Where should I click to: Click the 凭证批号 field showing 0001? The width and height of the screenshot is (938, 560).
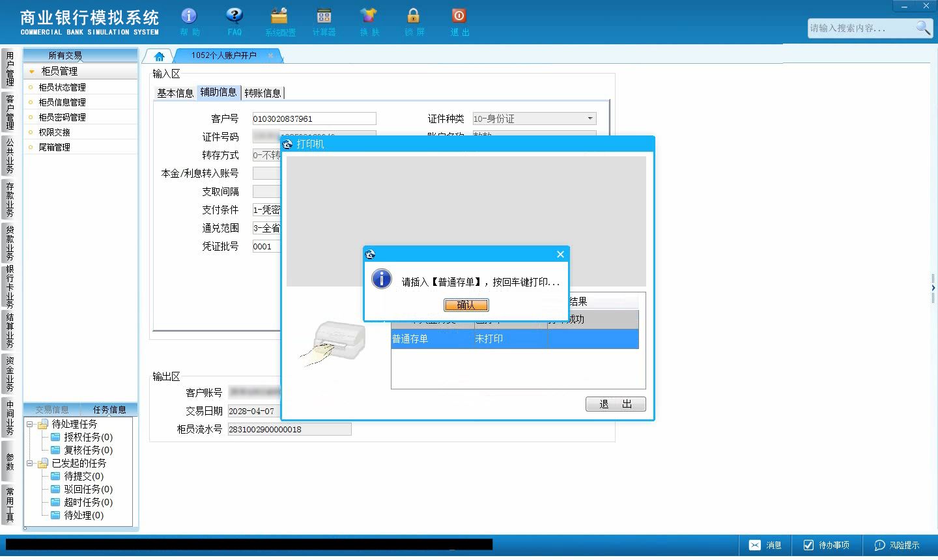(266, 246)
